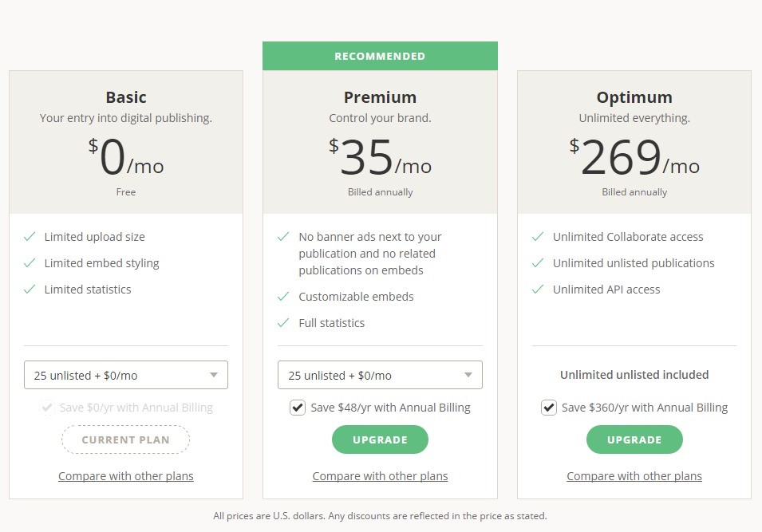Click checkmark icon beside Unlimited Collaborate access
Viewport: 762px width, 532px height.
pyautogui.click(x=538, y=237)
